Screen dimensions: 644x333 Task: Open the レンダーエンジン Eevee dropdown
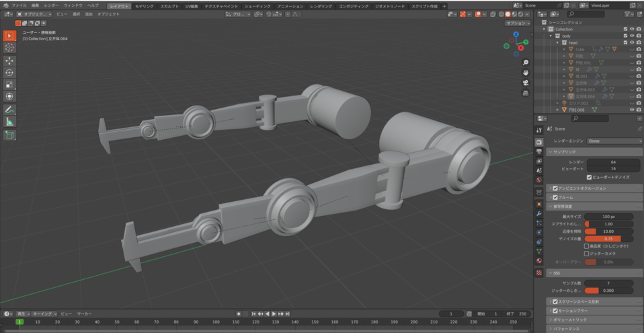pyautogui.click(x=614, y=141)
